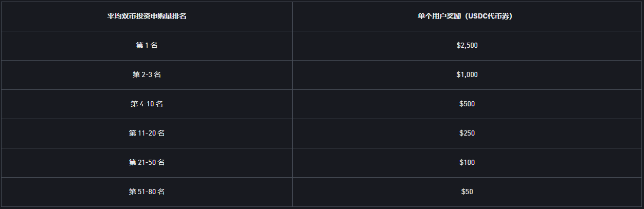Viewport: 644px width, 209px height.
Task: Click the $1,000 reward value
Action: coord(467,74)
